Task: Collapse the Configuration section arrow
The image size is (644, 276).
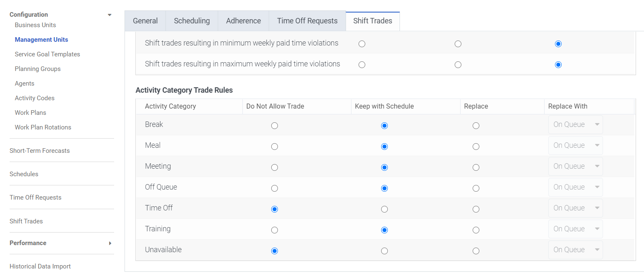Action: pyautogui.click(x=109, y=15)
